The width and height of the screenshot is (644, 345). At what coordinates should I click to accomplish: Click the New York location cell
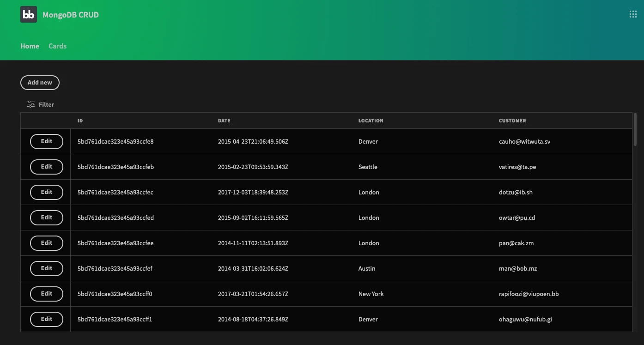point(371,294)
